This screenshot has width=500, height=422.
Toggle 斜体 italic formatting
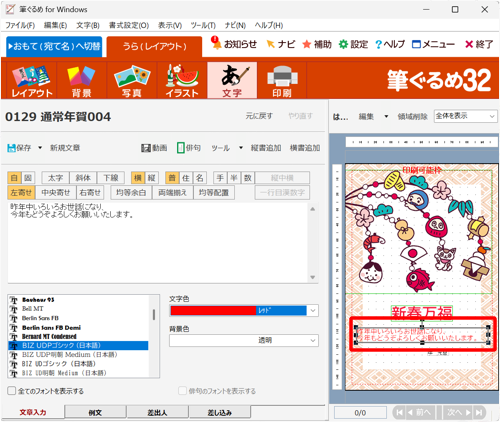tap(83, 178)
